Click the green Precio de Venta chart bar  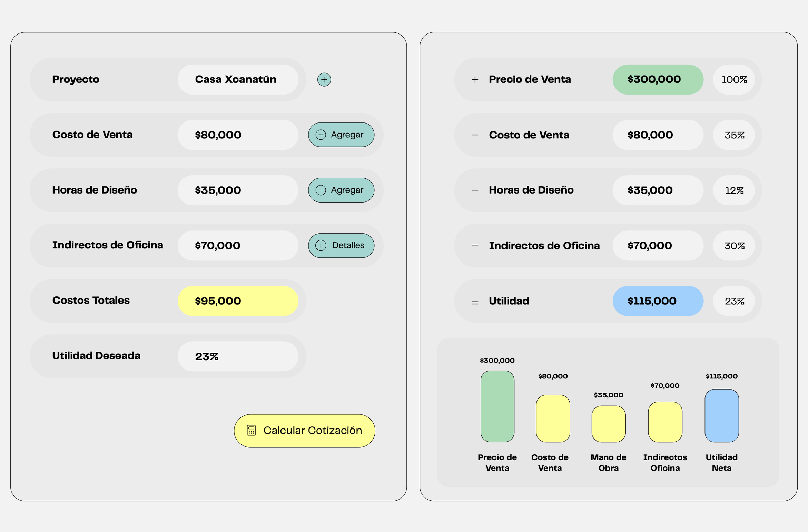point(497,406)
